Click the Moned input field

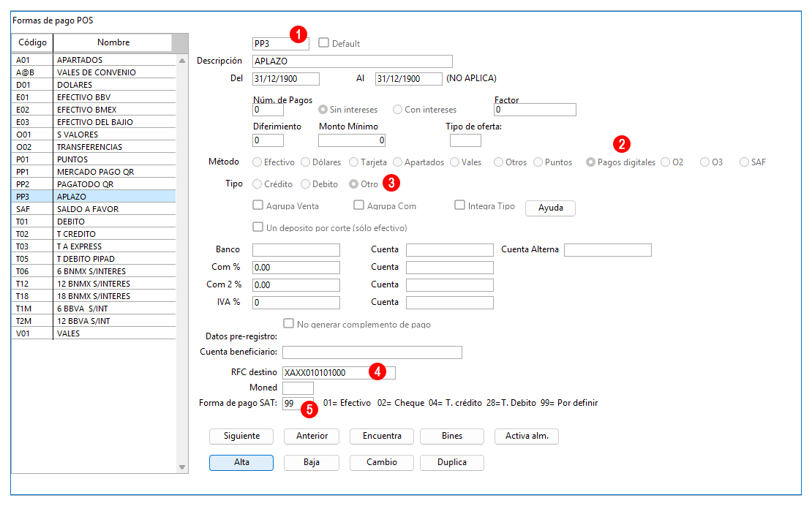[298, 388]
